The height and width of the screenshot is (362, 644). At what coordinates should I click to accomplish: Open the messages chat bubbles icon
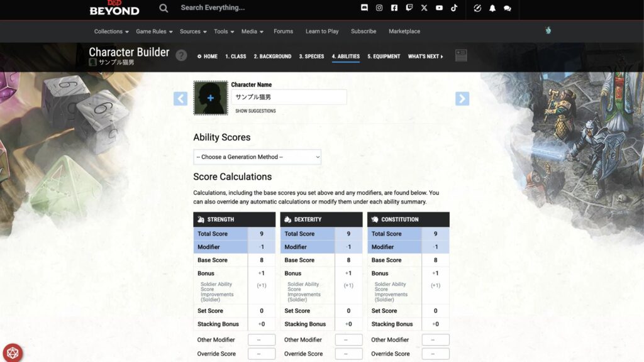[x=508, y=8]
